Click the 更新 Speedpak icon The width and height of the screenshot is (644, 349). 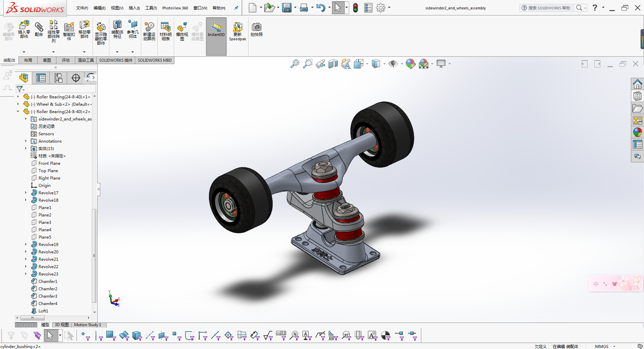click(x=237, y=32)
